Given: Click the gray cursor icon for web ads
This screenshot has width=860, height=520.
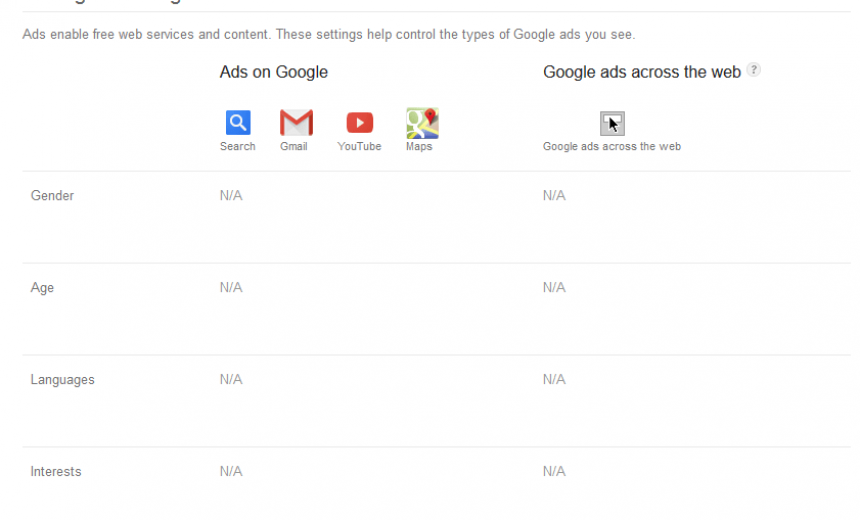Looking at the screenshot, I should pyautogui.click(x=612, y=124).
